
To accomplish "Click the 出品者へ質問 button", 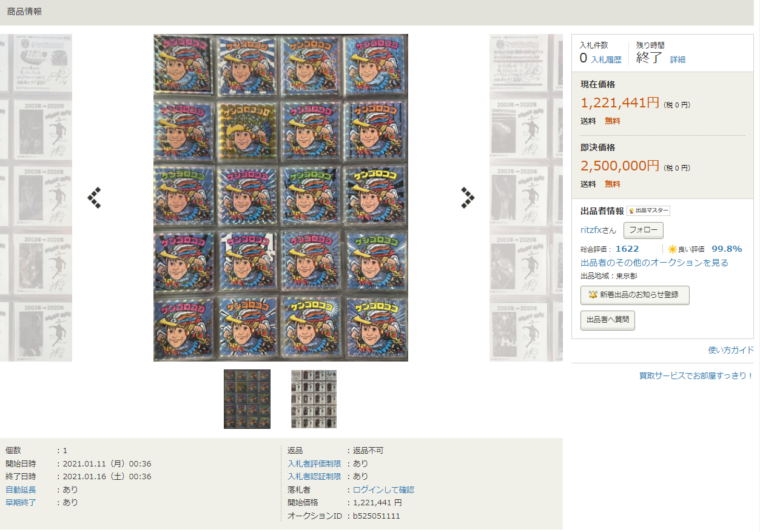I will pos(608,320).
